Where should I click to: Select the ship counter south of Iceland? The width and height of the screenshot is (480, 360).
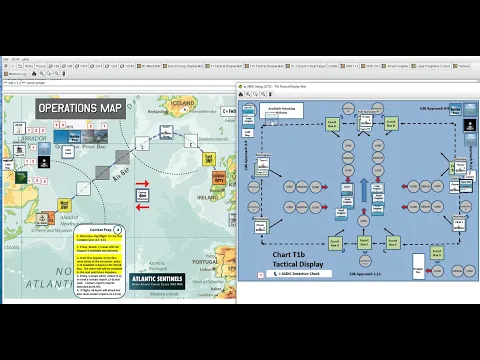[166, 132]
